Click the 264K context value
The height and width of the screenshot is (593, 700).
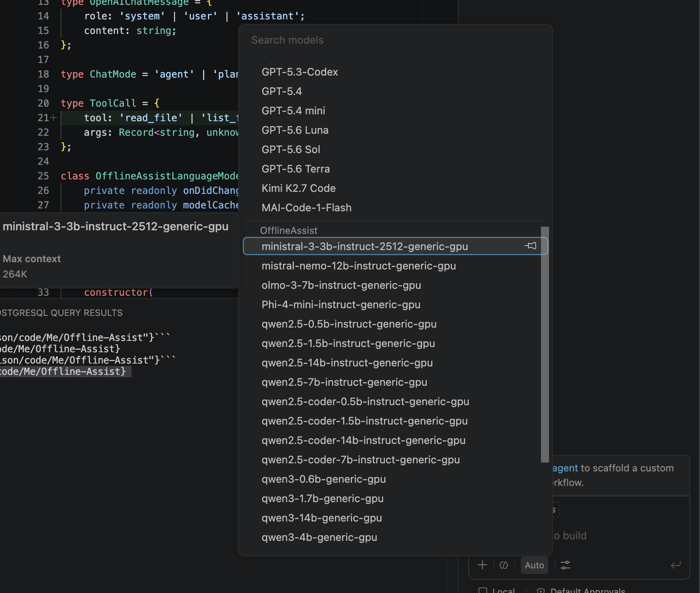pos(15,274)
